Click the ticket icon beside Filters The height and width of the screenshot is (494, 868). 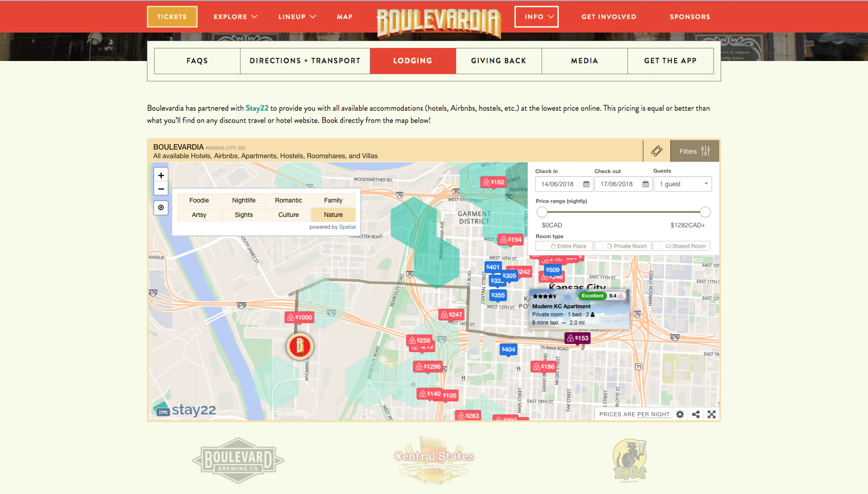[x=657, y=151]
